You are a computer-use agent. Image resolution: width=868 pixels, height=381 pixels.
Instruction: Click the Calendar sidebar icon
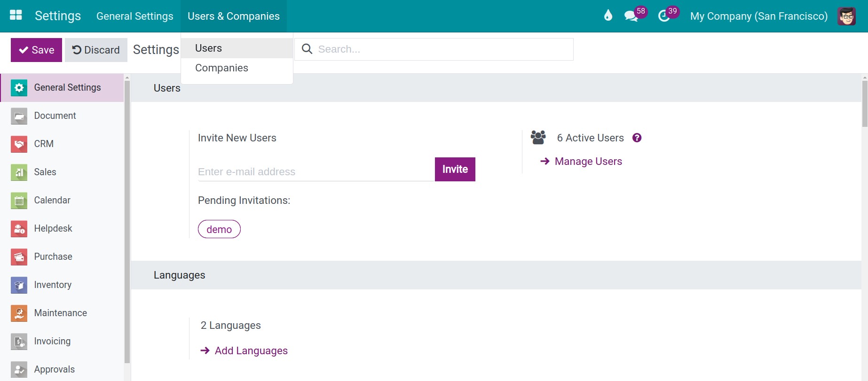[x=19, y=201]
